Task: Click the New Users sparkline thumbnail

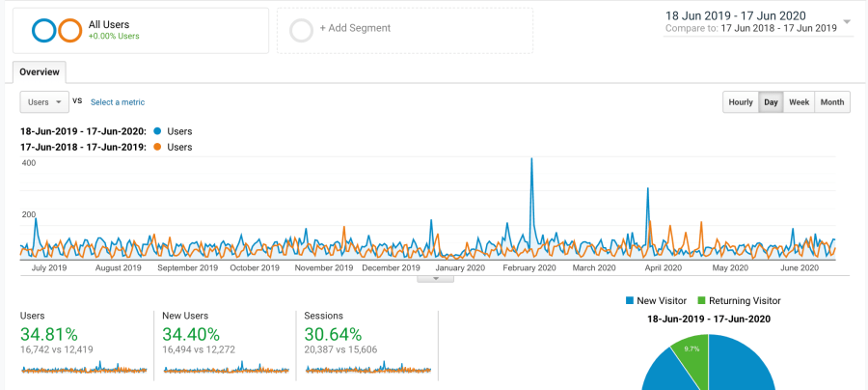Action: pyautogui.click(x=225, y=368)
